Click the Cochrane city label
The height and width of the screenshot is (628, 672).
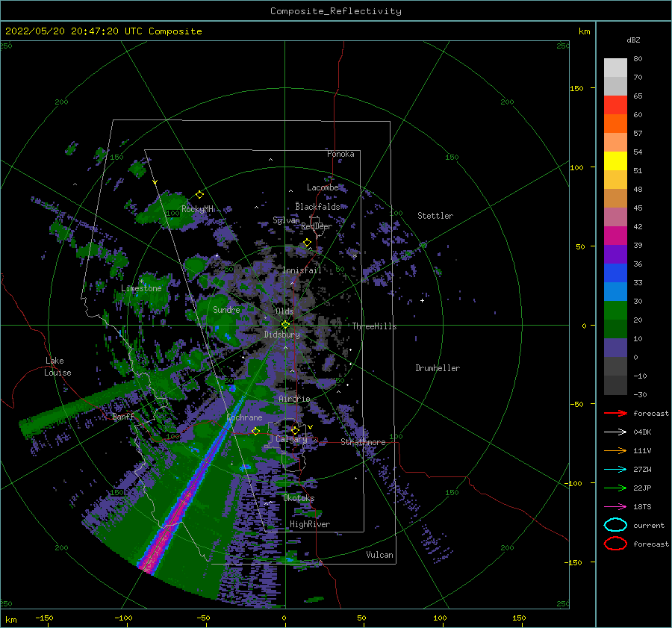click(x=244, y=417)
